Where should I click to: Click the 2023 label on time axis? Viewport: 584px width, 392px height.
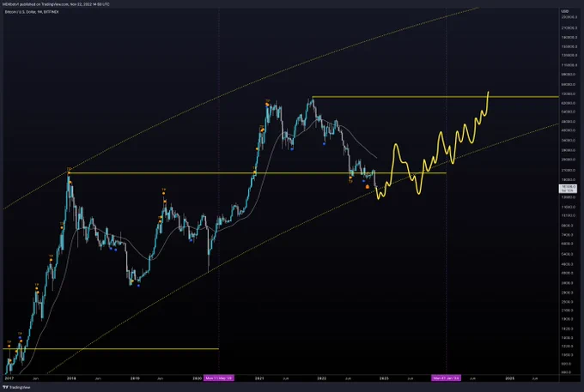tap(384, 378)
